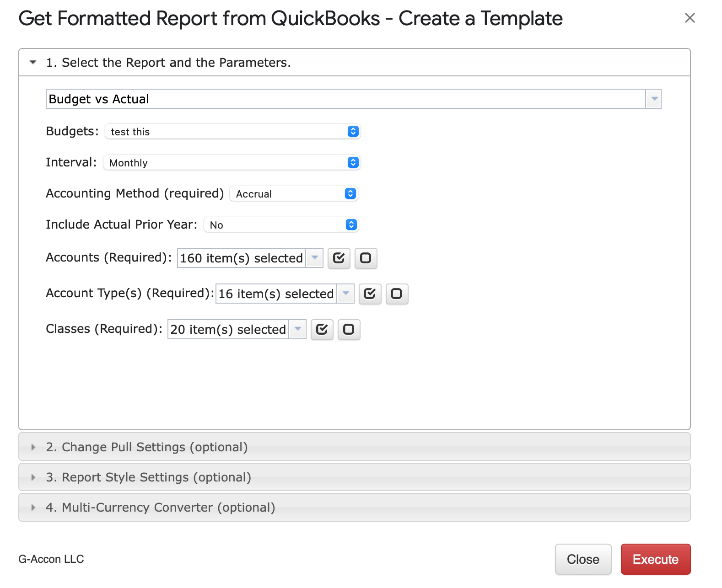Deselect all Classes with the empty box icon
Screen dimensions: 722x588
tap(349, 330)
